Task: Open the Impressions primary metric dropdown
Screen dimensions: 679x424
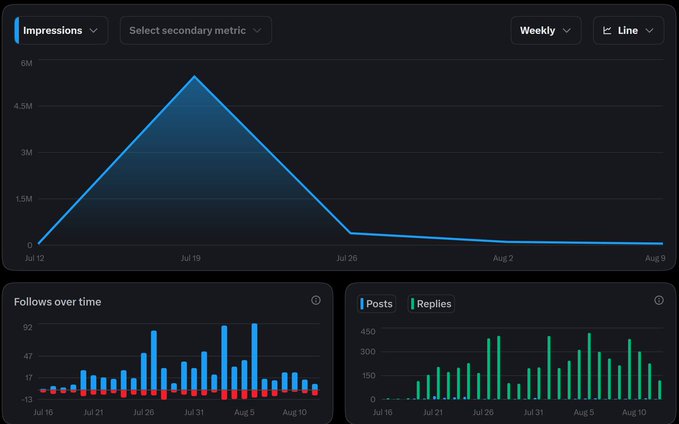Action: click(x=61, y=30)
